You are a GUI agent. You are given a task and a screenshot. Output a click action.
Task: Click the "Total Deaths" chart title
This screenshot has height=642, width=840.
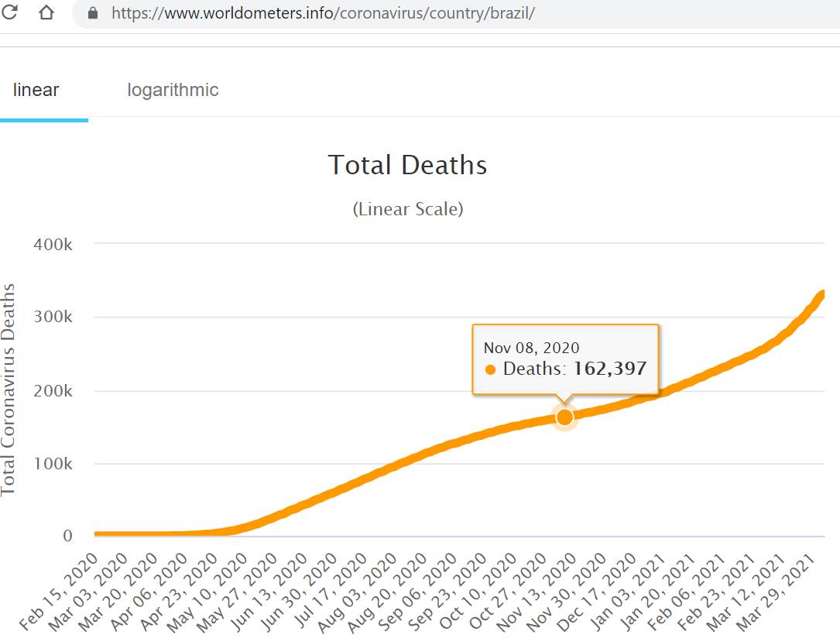click(407, 165)
